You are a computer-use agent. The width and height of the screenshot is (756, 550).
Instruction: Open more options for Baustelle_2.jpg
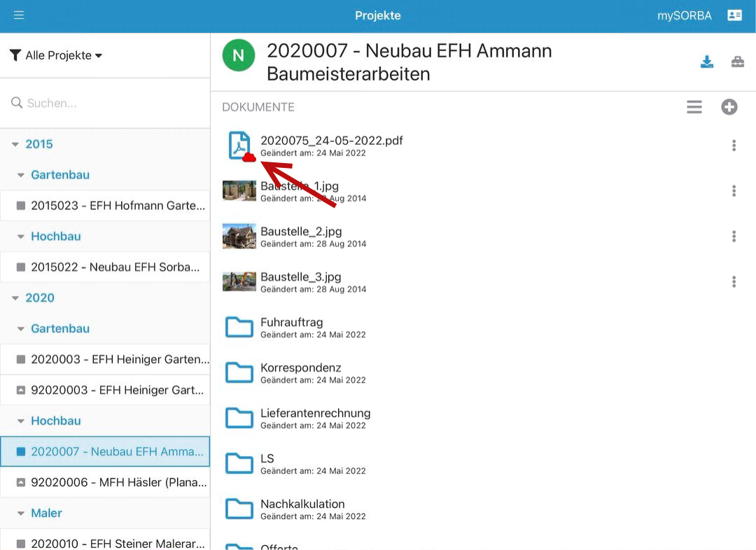click(734, 237)
